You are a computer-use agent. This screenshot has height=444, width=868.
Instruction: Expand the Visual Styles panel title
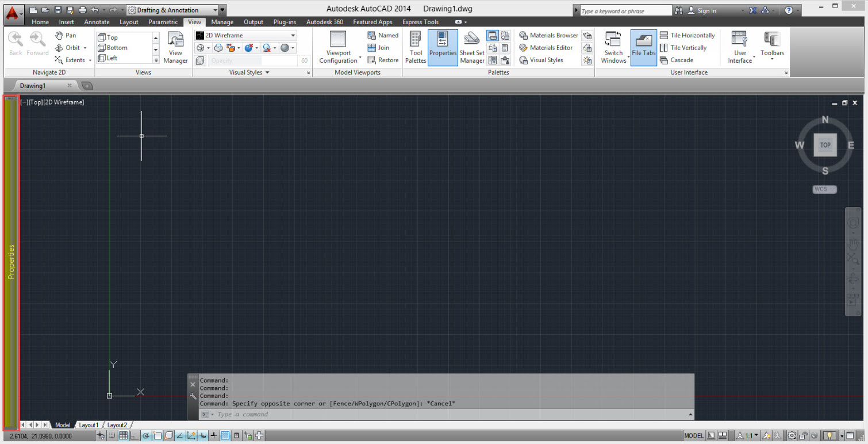coord(249,72)
